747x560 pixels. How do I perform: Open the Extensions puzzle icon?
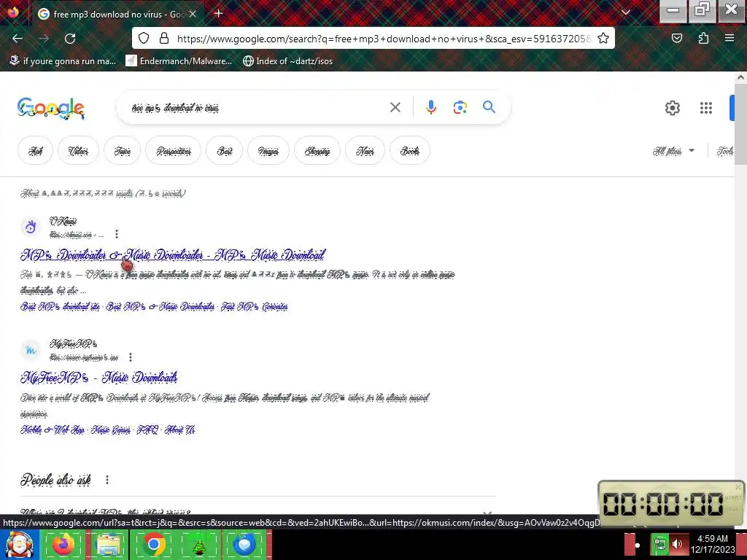pos(703,38)
